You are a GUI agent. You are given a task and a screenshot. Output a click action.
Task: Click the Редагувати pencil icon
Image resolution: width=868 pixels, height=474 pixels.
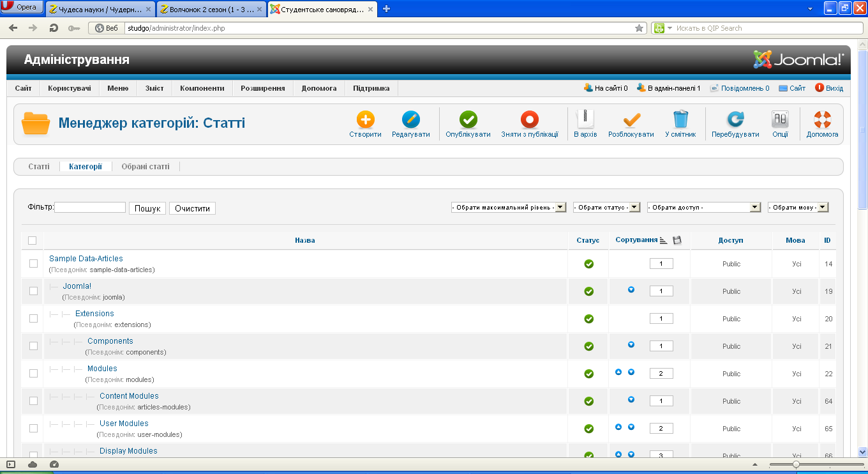[x=410, y=119]
